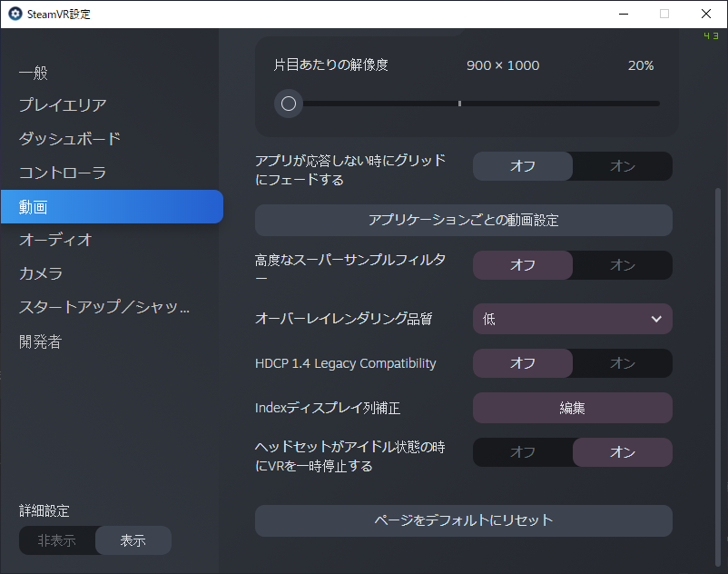Open the プレイエリア settings page

point(63,105)
